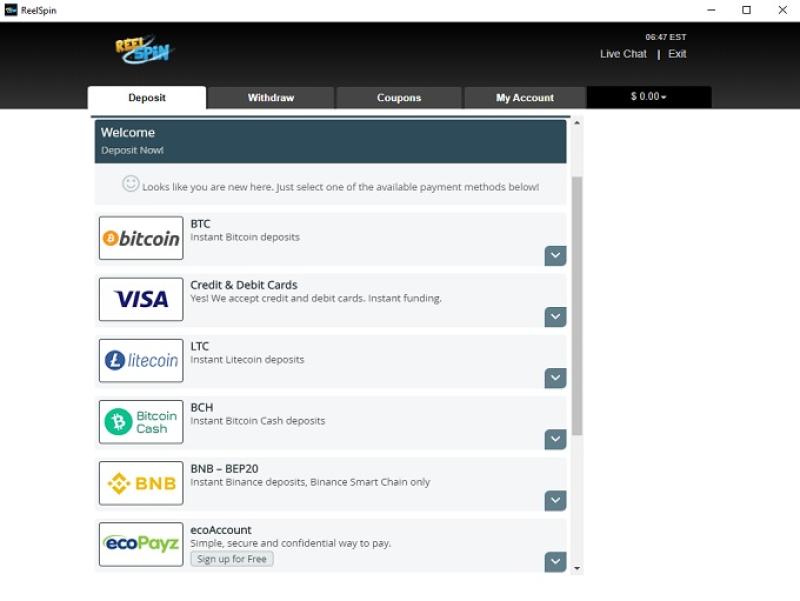Click the ReelSpin logo in header
The height and width of the screenshot is (601, 800).
[144, 50]
